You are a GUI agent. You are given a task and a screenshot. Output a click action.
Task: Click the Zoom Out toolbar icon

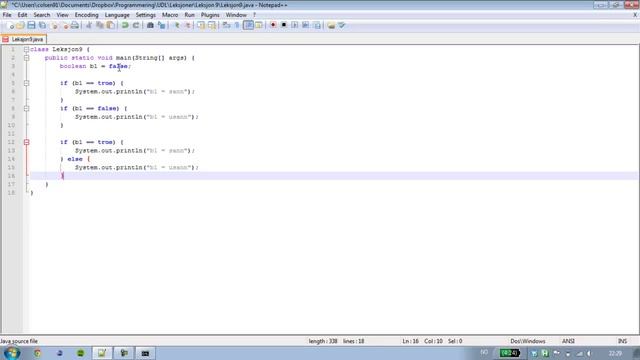(187, 25)
